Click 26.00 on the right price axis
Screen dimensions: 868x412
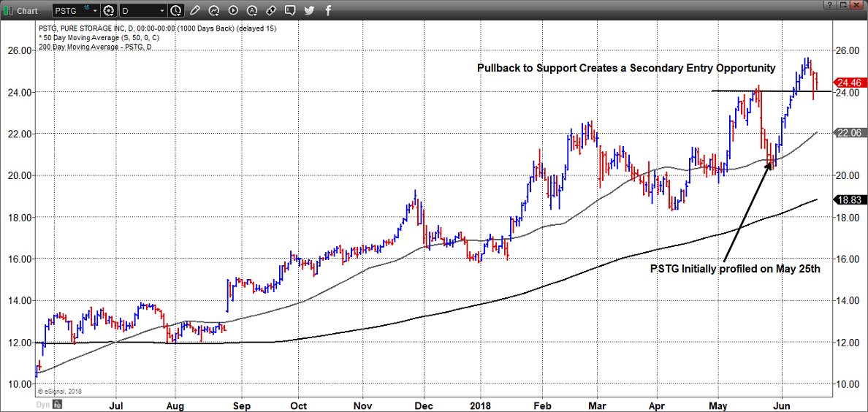pyautogui.click(x=847, y=50)
